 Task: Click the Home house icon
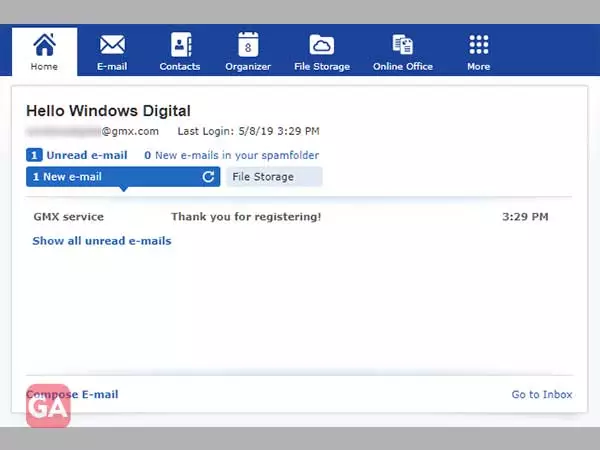pos(45,44)
